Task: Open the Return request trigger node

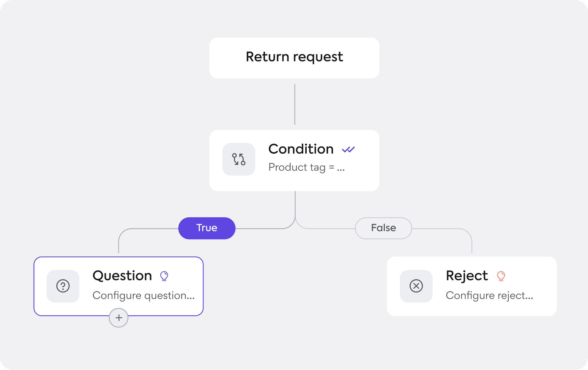Action: (x=294, y=58)
